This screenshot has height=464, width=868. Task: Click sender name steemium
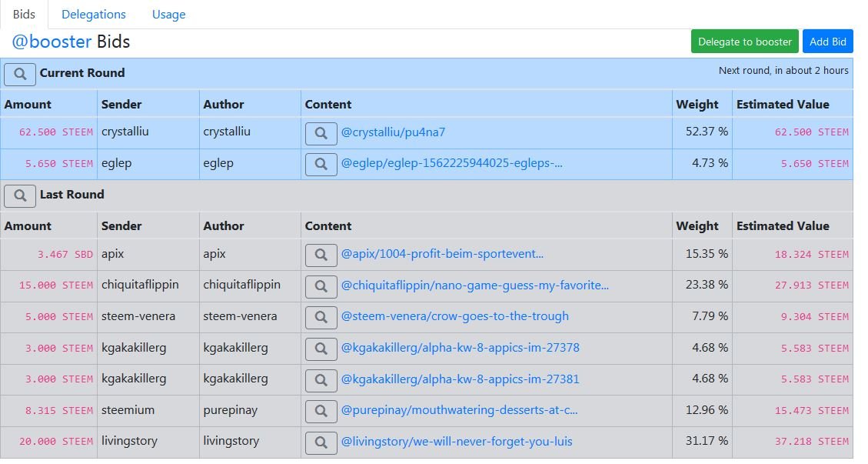pos(128,410)
